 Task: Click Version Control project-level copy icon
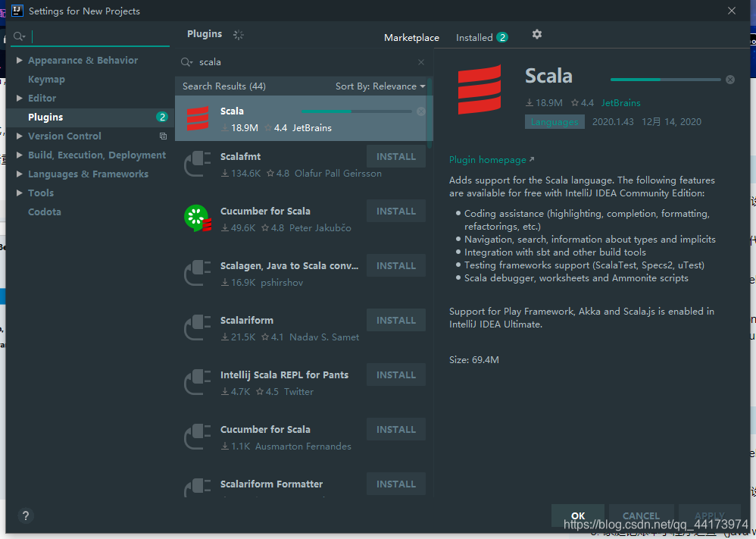(x=163, y=136)
